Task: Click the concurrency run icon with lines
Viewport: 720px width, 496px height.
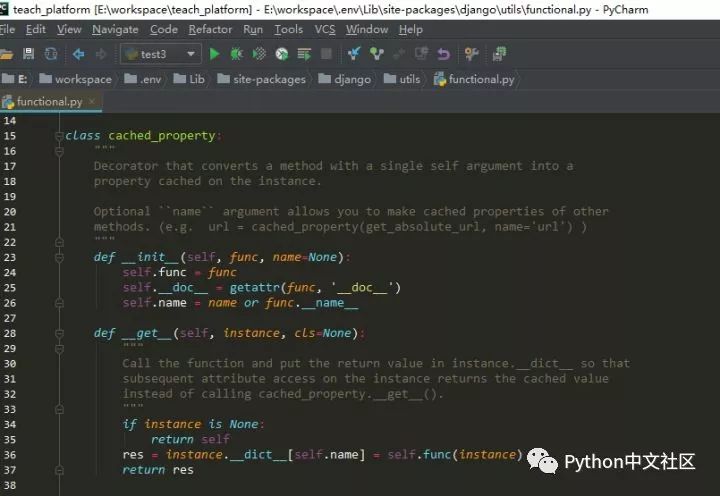Action: tap(304, 54)
